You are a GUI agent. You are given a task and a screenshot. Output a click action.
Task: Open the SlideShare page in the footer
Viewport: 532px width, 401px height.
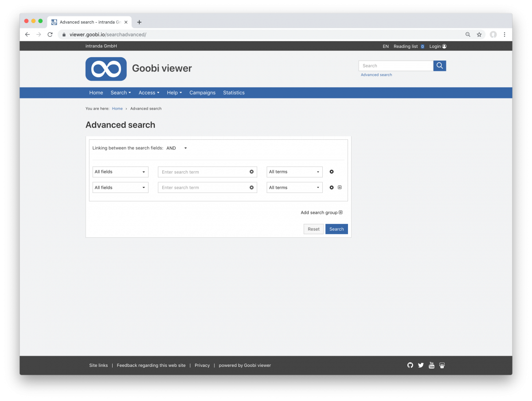click(442, 365)
